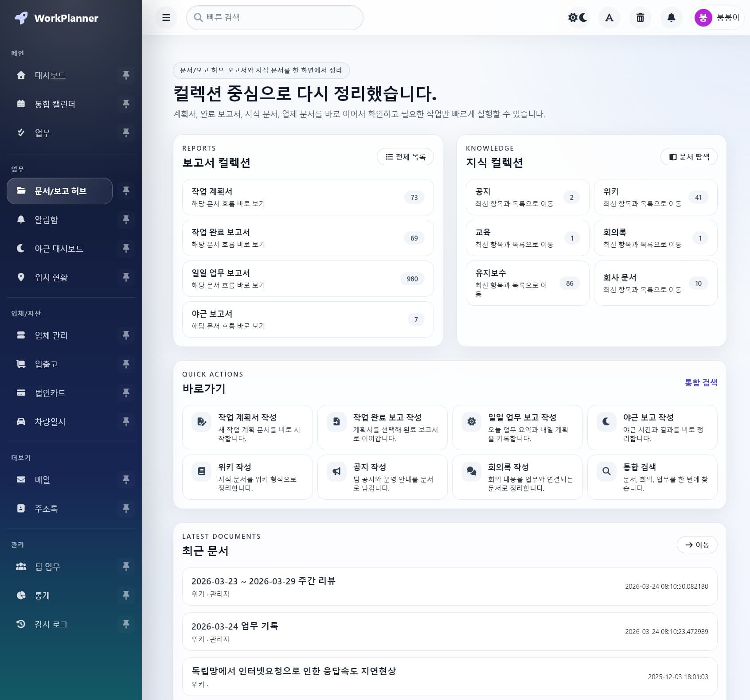
Task: Click the font size 'A' icon in top bar
Action: point(609,18)
